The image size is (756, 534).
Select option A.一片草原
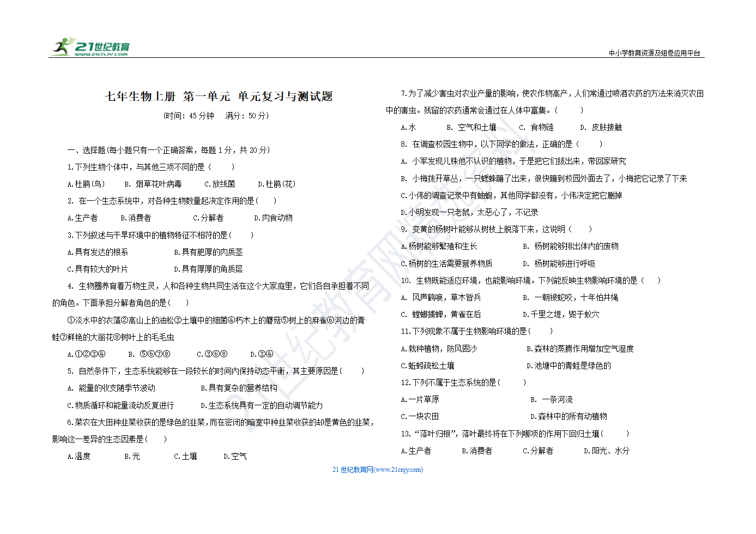[x=420, y=399]
